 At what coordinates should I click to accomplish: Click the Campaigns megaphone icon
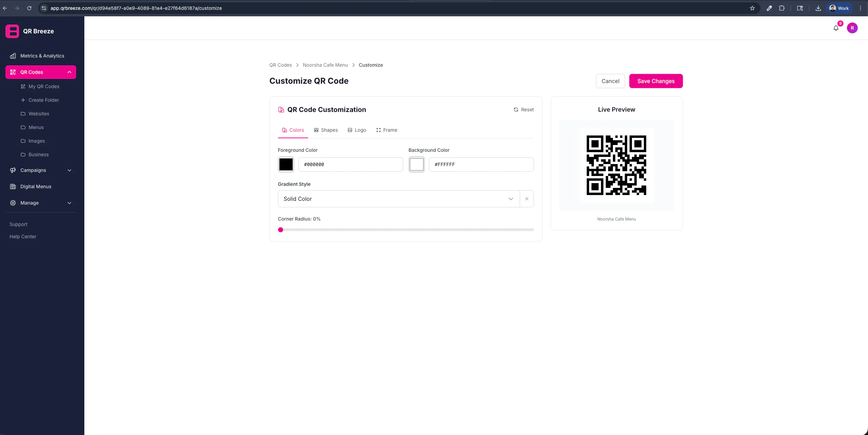(x=13, y=170)
